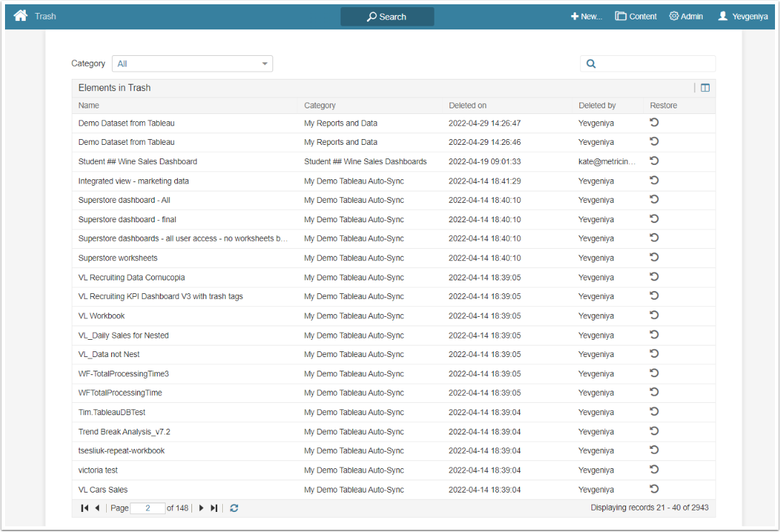Restore Integrated view - marketing data
Image resolution: width=780 pixels, height=532 pixels.
click(654, 181)
